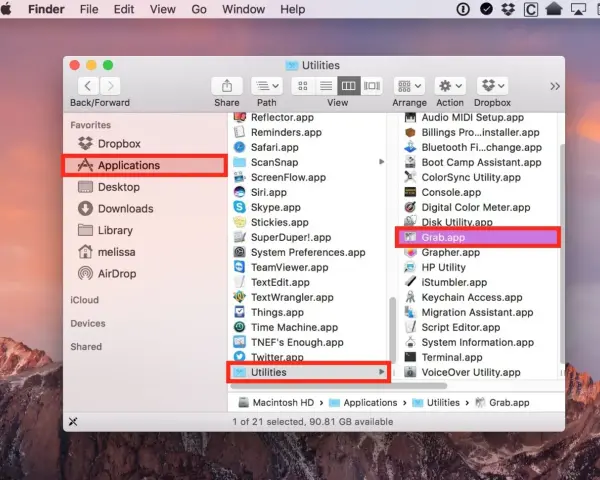Open the Action gear dropdown
Image resolution: width=600 pixels, height=480 pixels.
[450, 86]
